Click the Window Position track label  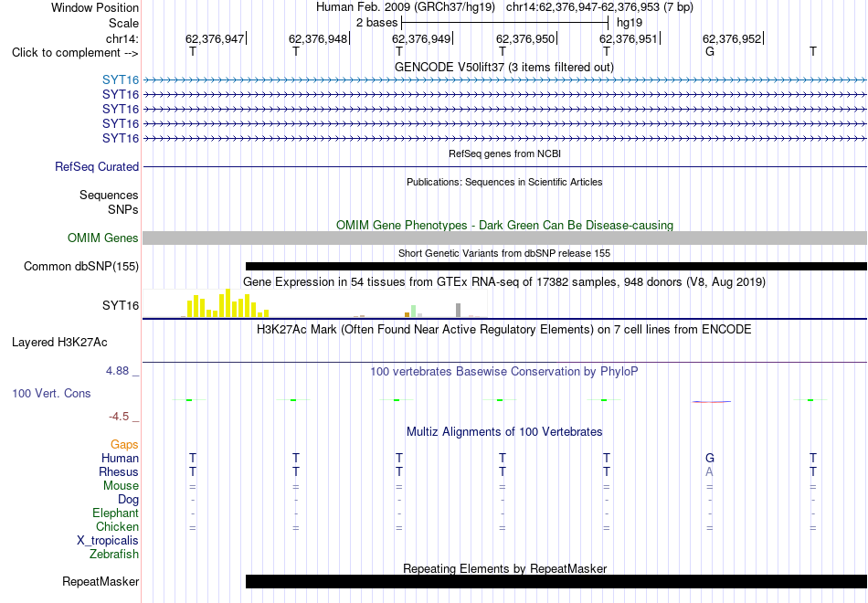(x=95, y=7)
